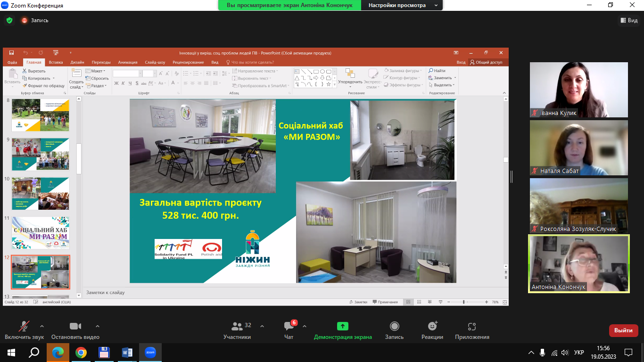Click the red Leave meeting button
Viewport: 644px width, 362px height.
[623, 330]
